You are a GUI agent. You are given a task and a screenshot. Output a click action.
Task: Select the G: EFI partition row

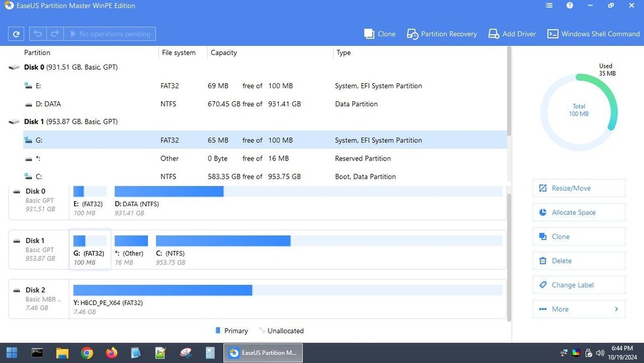[265, 140]
